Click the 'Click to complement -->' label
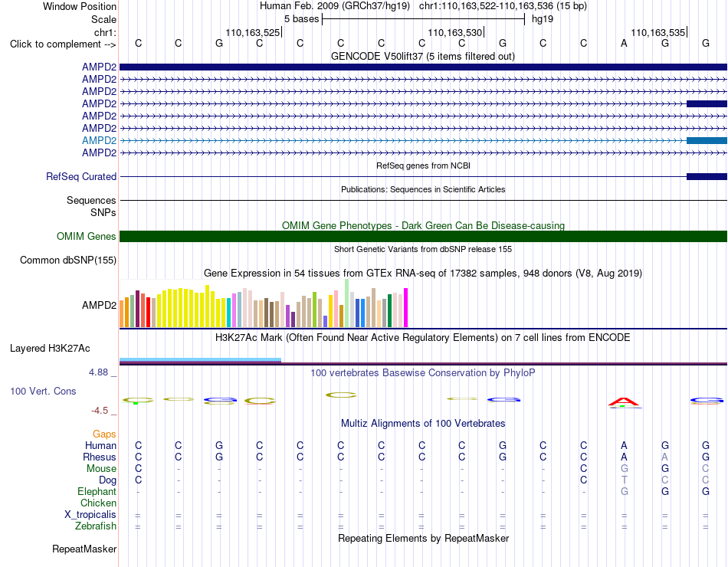728x567 pixels. (x=63, y=44)
